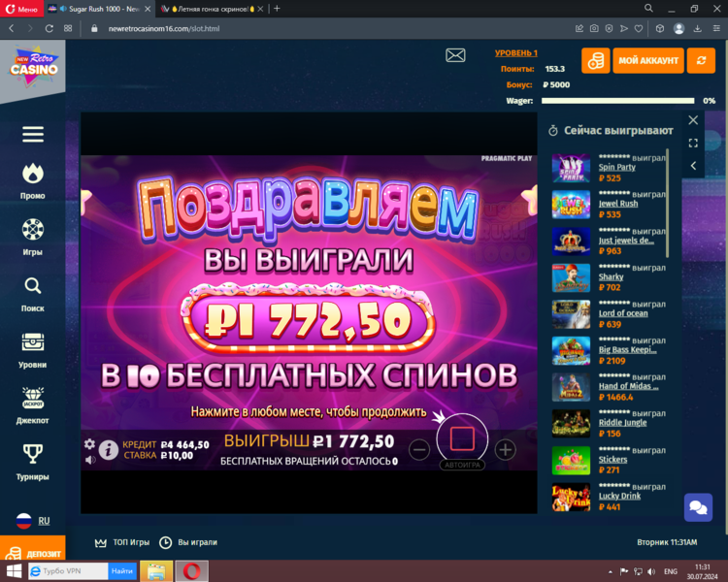Click the Wager progress bar
Image resolution: width=728 pixels, height=582 pixels.
[x=617, y=101]
